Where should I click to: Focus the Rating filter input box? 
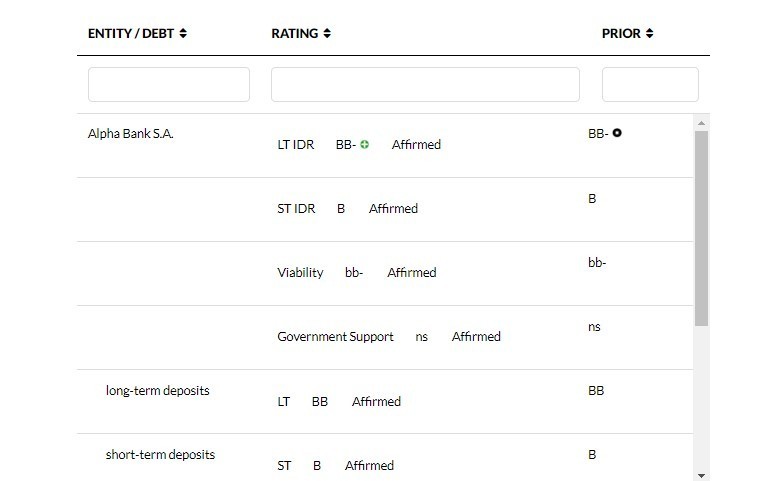[x=425, y=85]
